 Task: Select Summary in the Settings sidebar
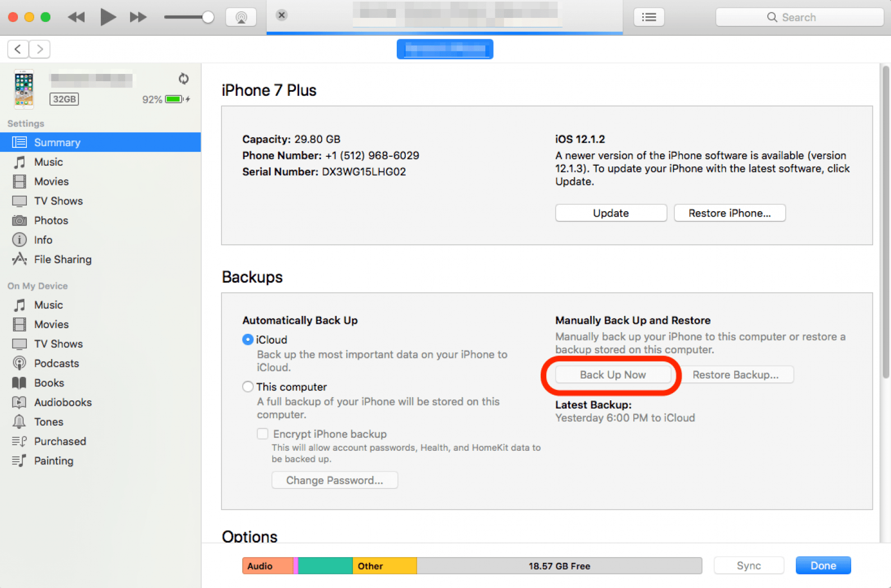100,142
